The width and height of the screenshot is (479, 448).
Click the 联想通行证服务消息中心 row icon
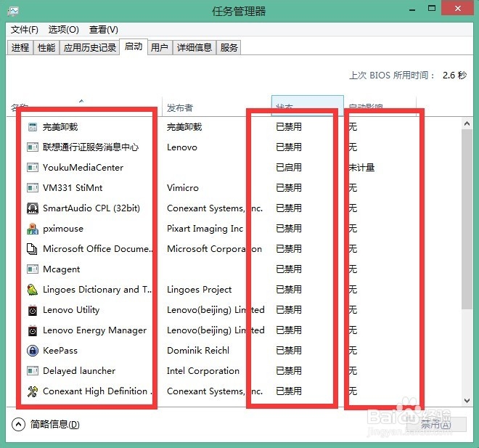33,147
